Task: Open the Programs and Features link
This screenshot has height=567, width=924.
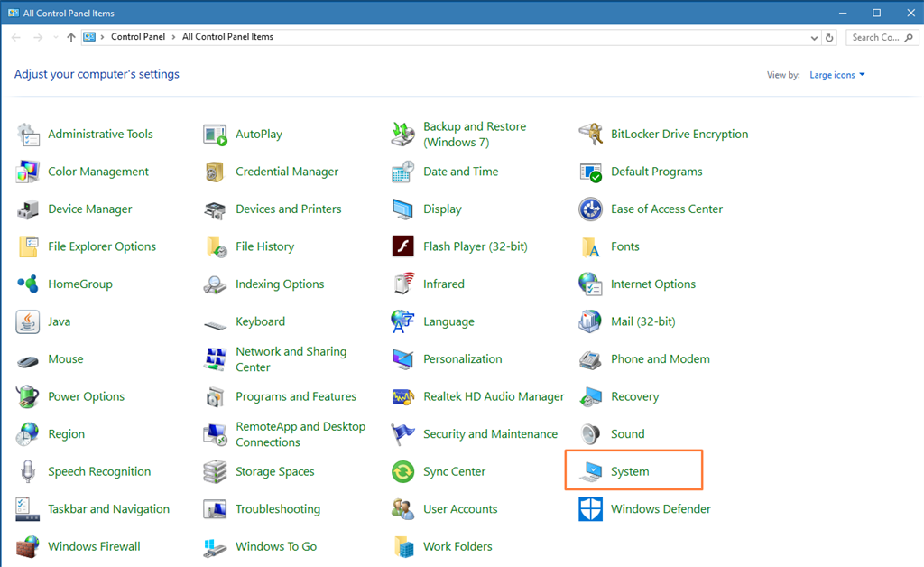Action: pyautogui.click(x=296, y=396)
